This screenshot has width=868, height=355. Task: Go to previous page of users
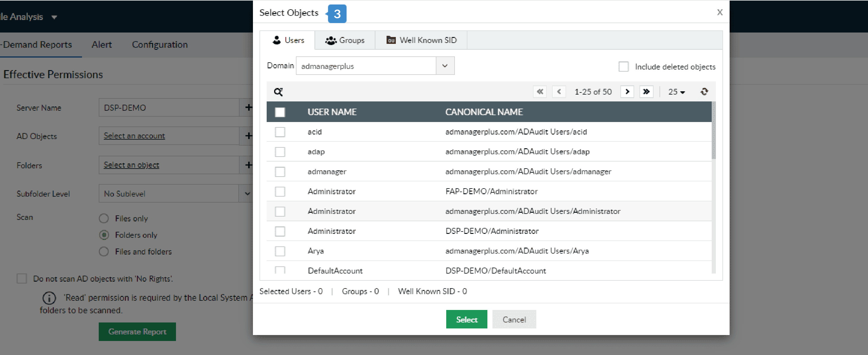[x=559, y=92]
